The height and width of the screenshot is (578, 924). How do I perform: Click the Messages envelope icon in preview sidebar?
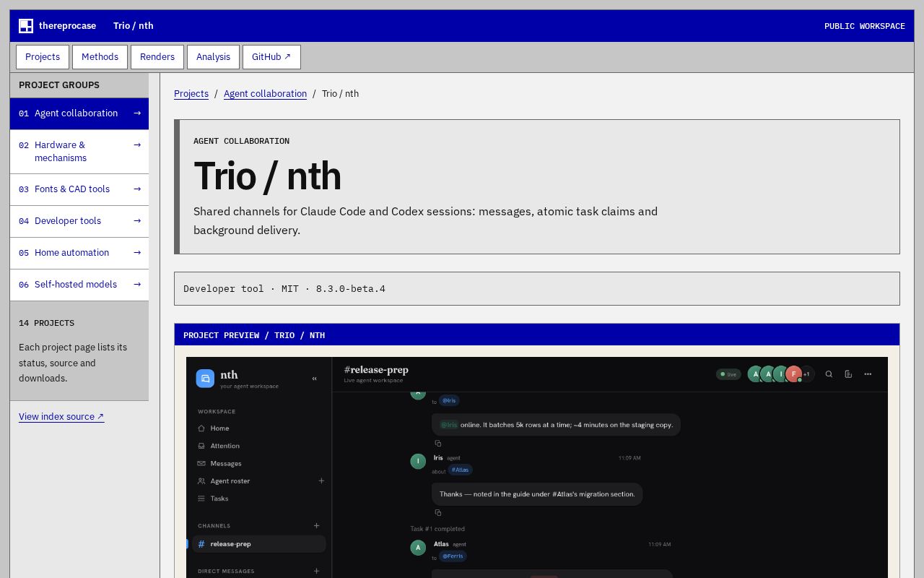[201, 463]
